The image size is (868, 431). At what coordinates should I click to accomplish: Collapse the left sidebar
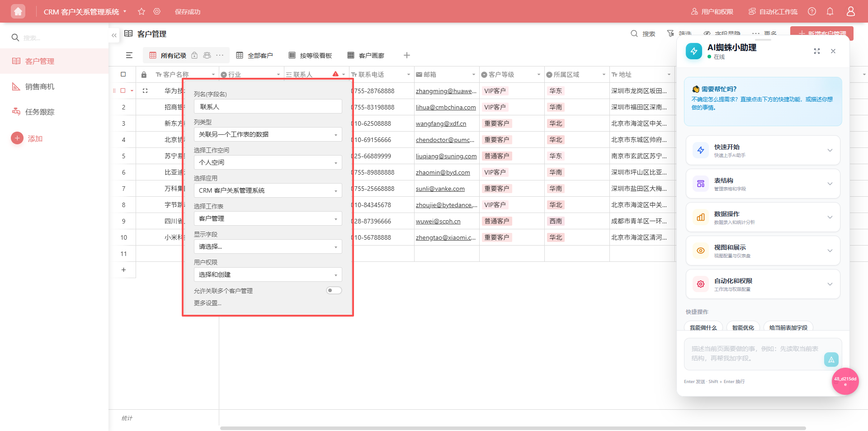point(114,35)
